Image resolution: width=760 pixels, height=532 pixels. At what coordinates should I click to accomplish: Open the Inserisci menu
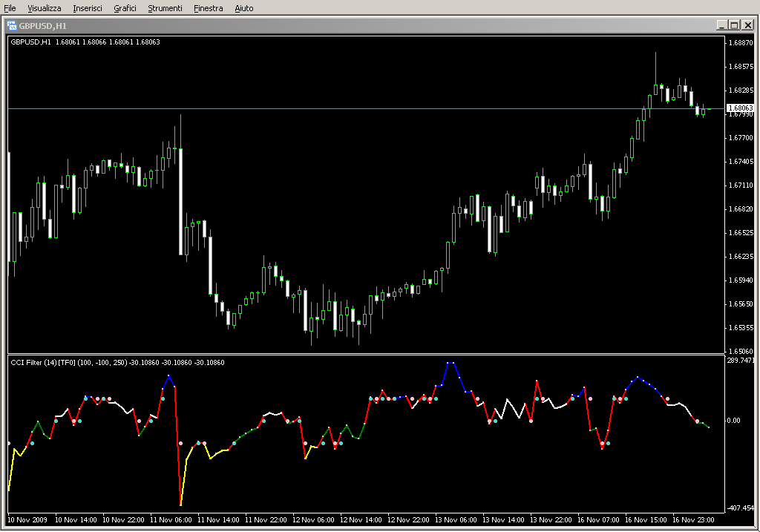pos(88,8)
